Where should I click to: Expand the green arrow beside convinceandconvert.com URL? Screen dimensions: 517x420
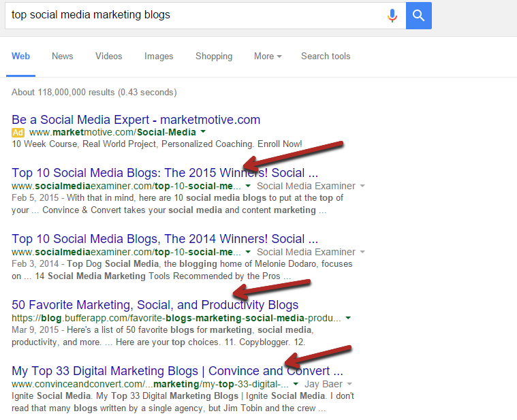pyautogui.click(x=296, y=384)
